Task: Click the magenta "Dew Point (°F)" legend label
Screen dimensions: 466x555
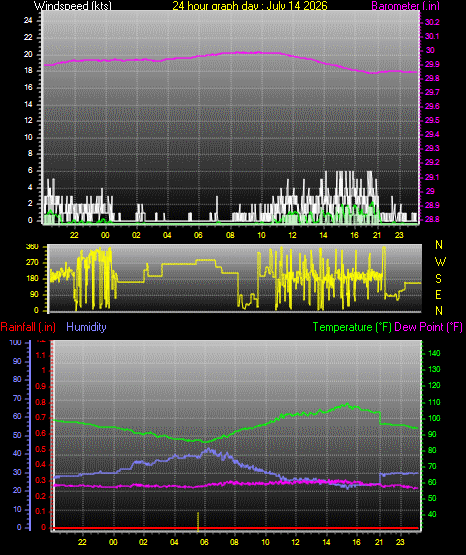Action: [428, 327]
